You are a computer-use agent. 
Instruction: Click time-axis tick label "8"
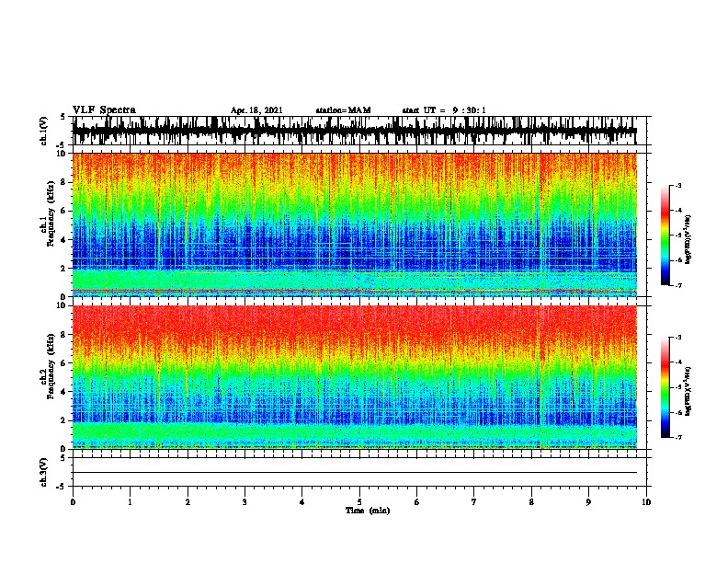tap(531, 502)
